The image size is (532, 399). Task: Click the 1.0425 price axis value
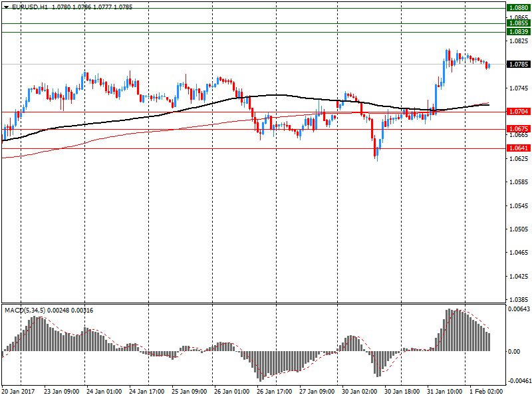click(x=519, y=277)
